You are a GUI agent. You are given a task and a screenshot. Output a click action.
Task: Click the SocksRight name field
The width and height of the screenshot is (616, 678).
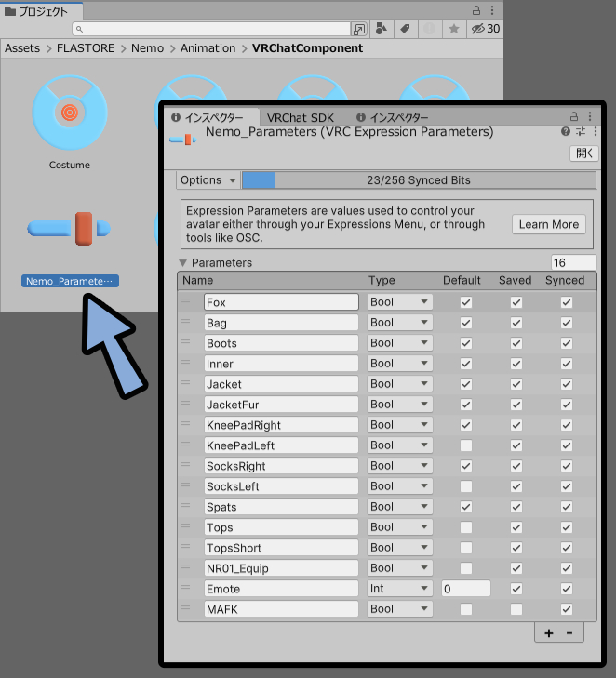pos(281,466)
